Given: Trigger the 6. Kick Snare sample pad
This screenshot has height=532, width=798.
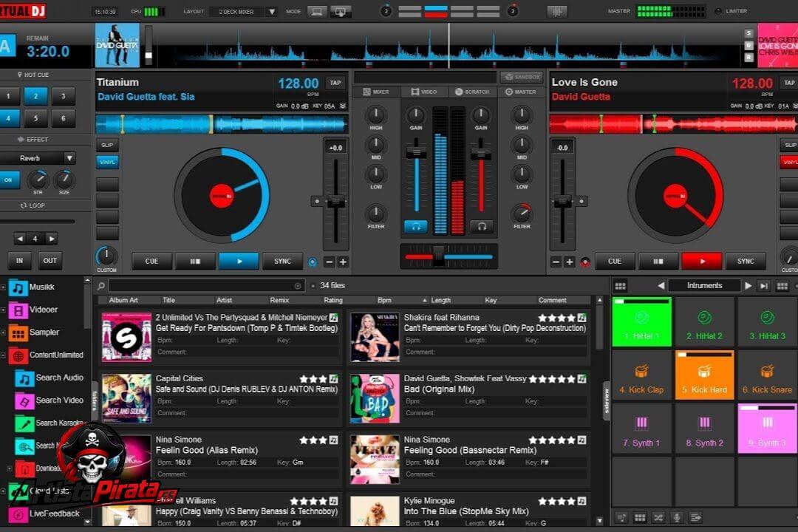Looking at the screenshot, I should point(767,375).
